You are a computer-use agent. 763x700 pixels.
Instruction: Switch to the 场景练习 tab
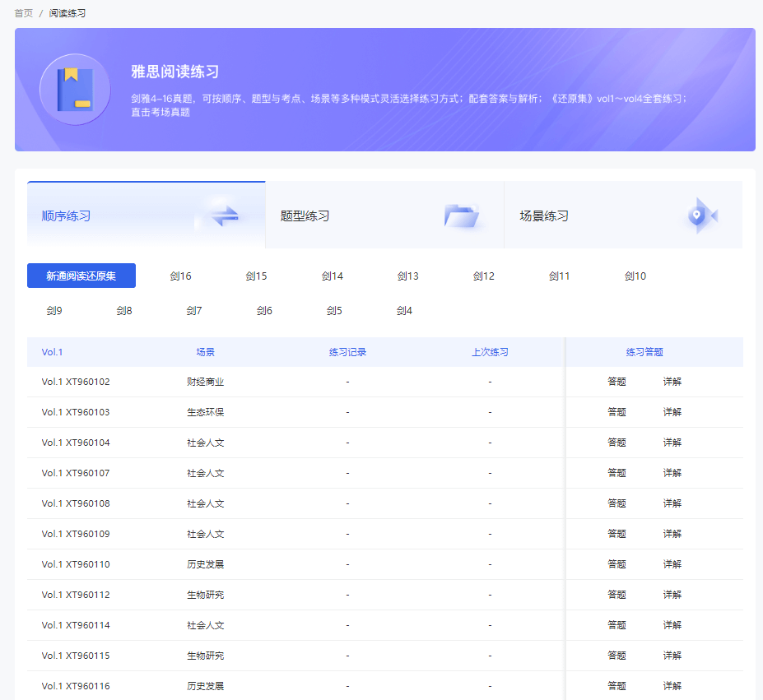pyautogui.click(x=623, y=215)
